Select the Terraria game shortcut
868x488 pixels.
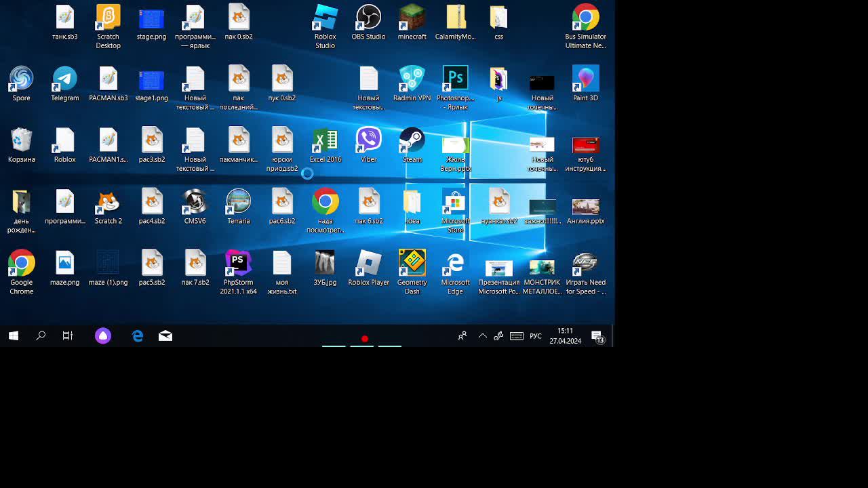[x=238, y=207]
